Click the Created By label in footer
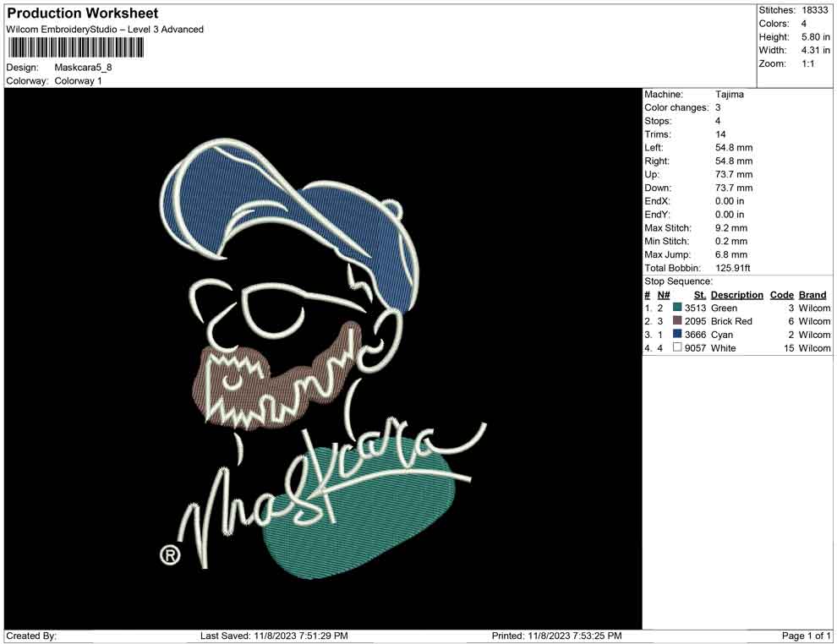The image size is (837, 644). click(31, 636)
